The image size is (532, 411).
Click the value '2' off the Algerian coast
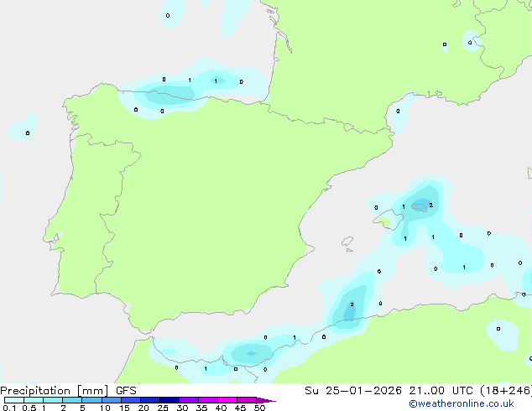pos(352,304)
